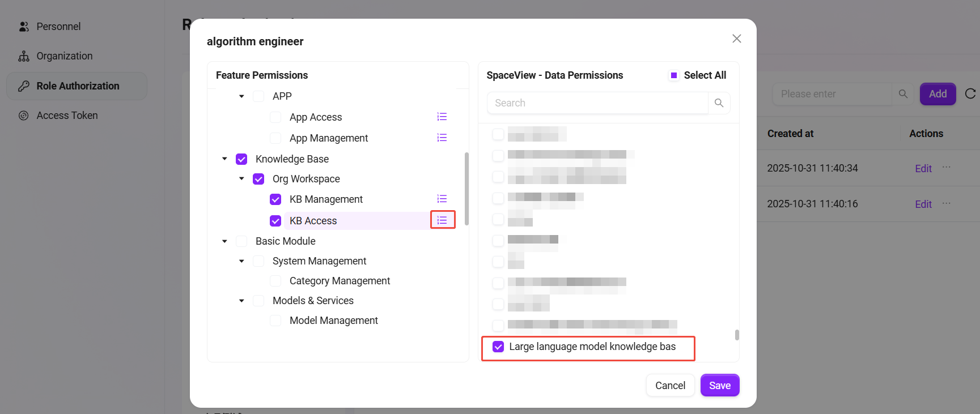Image resolution: width=980 pixels, height=414 pixels.
Task: Click the search magnifier in Data Permissions
Action: coord(719,103)
